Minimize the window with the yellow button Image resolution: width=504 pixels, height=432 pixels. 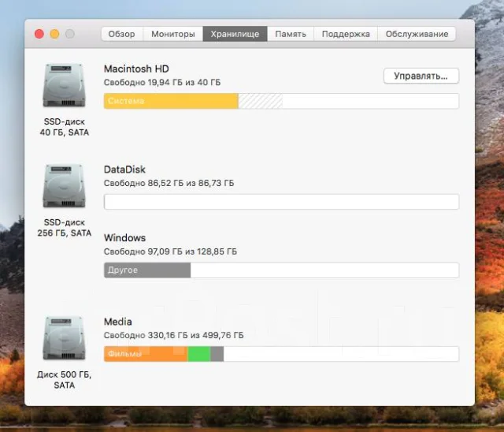[54, 34]
